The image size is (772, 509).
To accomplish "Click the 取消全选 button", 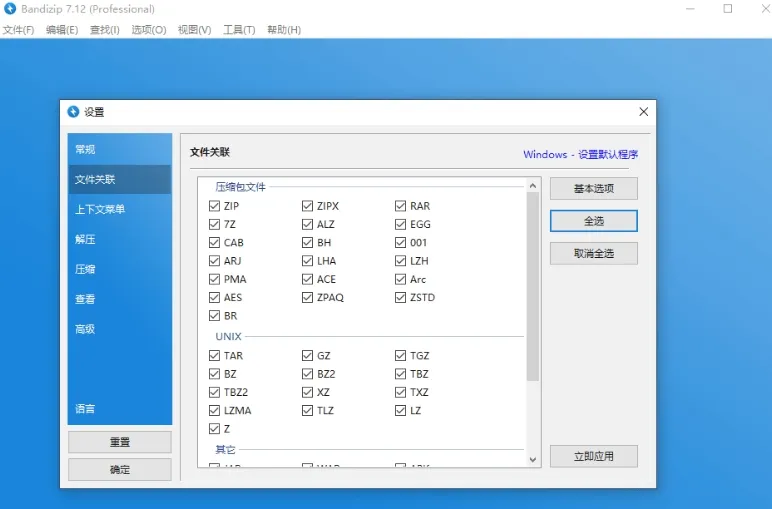I will tap(594, 254).
